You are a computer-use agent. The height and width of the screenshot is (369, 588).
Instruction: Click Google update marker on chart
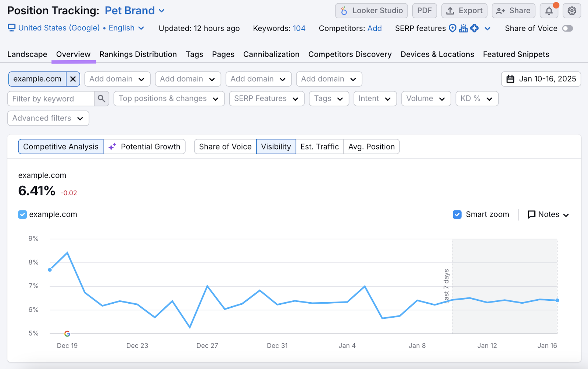click(x=67, y=333)
